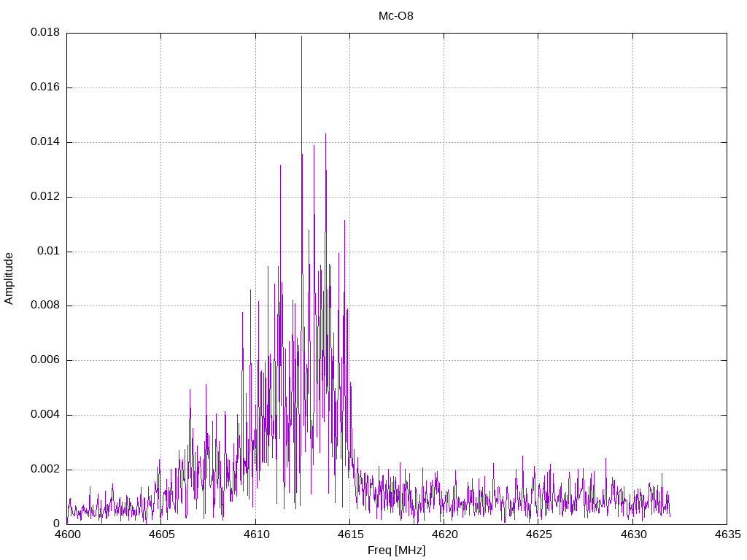Screen dimensions: 747x560
Task: Click the Amplitude y-axis label
Action: 9,279
